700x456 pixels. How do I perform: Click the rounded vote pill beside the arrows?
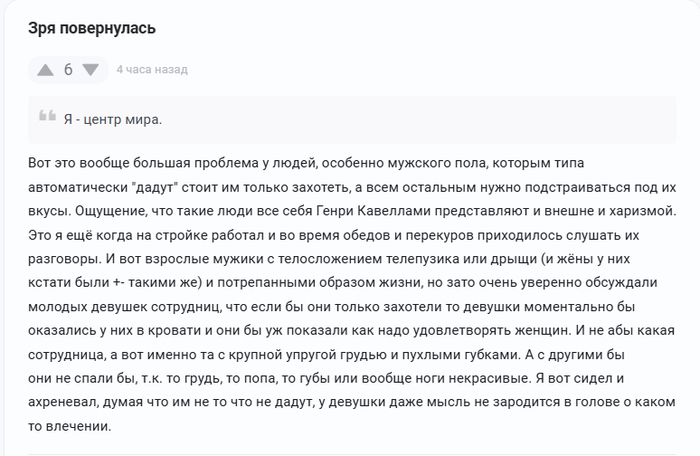(x=68, y=70)
